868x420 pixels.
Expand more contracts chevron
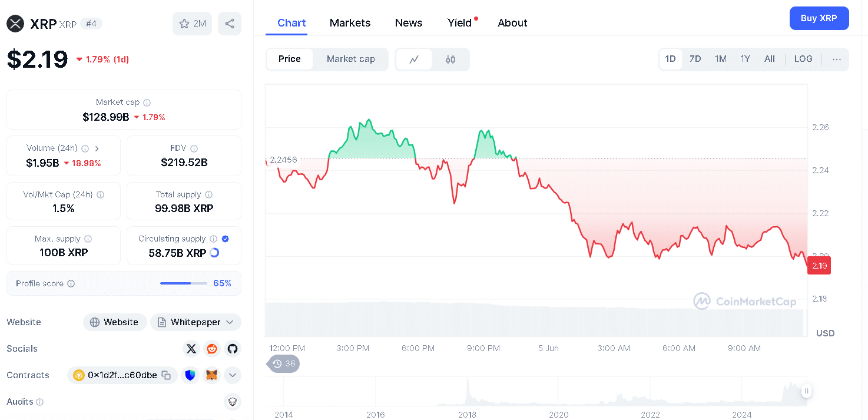click(x=233, y=375)
